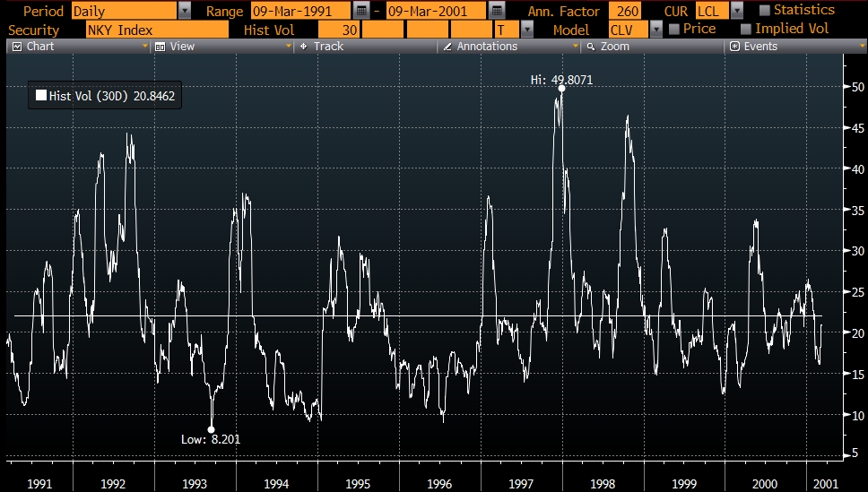
Task: Click the Low: 8.201 label
Action: pos(211,439)
